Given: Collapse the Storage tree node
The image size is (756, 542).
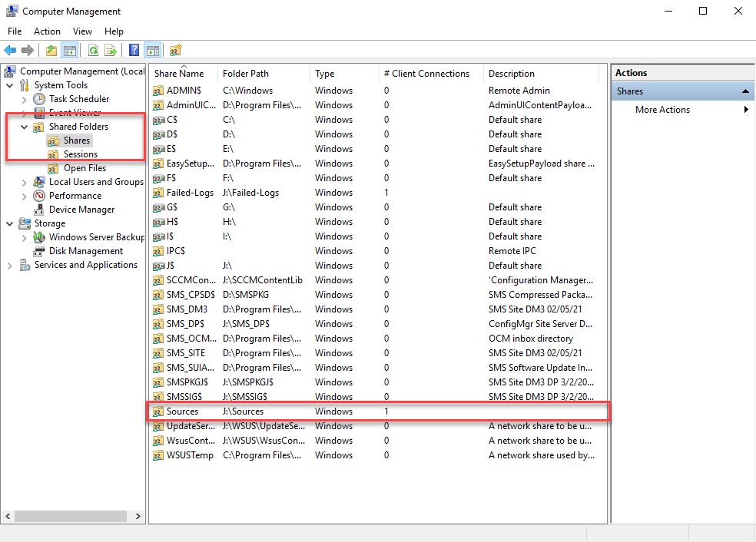Looking at the screenshot, I should (x=10, y=223).
